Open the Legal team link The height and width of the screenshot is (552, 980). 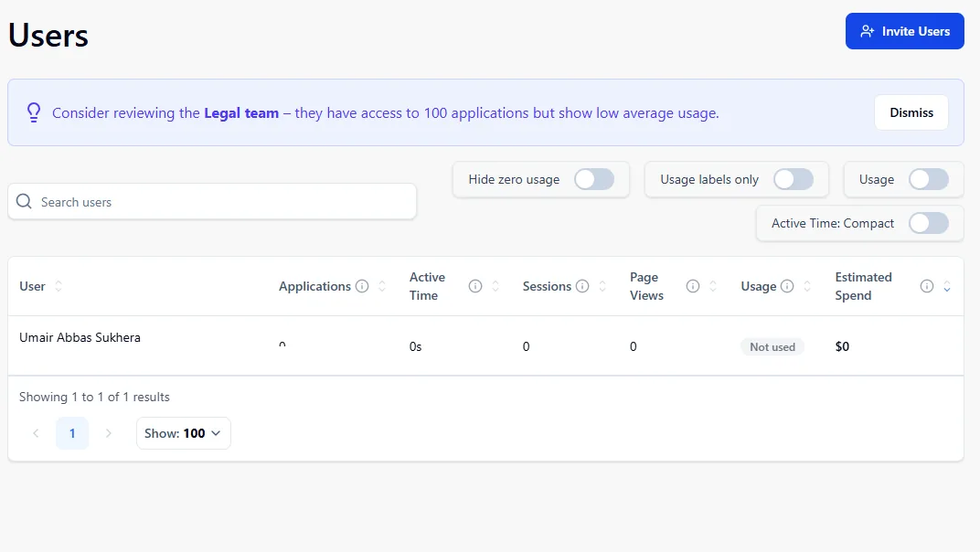[241, 113]
